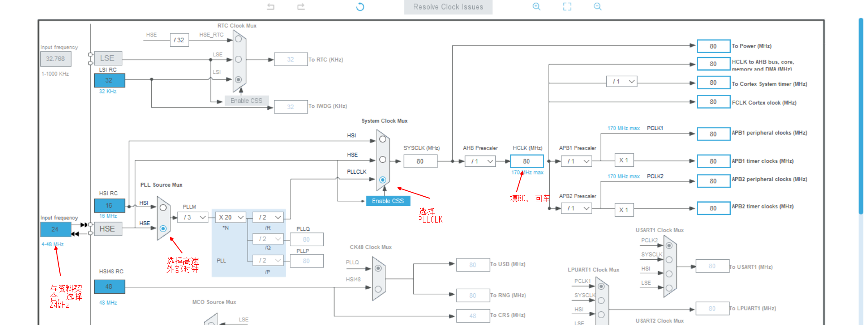Click the undo arrow icon
868x325 pixels.
click(x=271, y=7)
